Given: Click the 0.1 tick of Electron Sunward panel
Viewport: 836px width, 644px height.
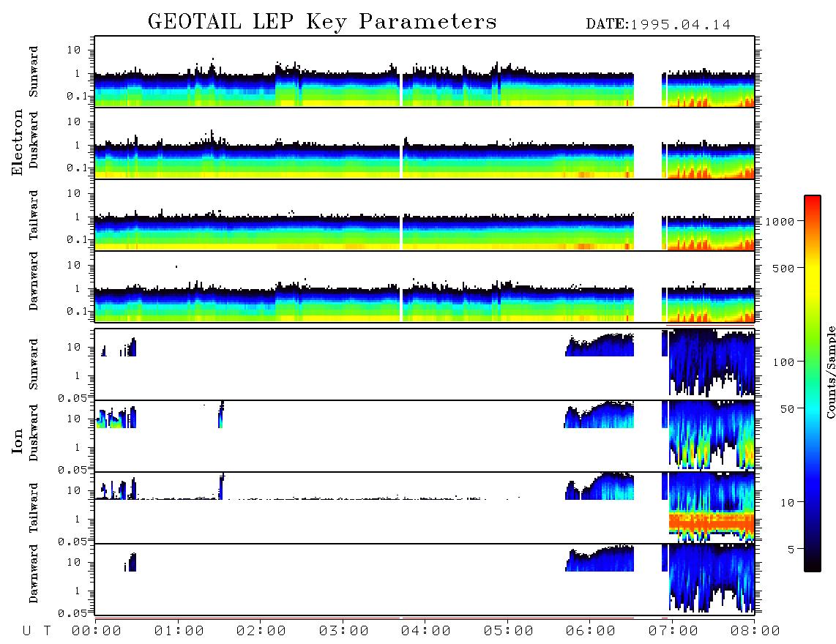Looking at the screenshot, I should [77, 96].
